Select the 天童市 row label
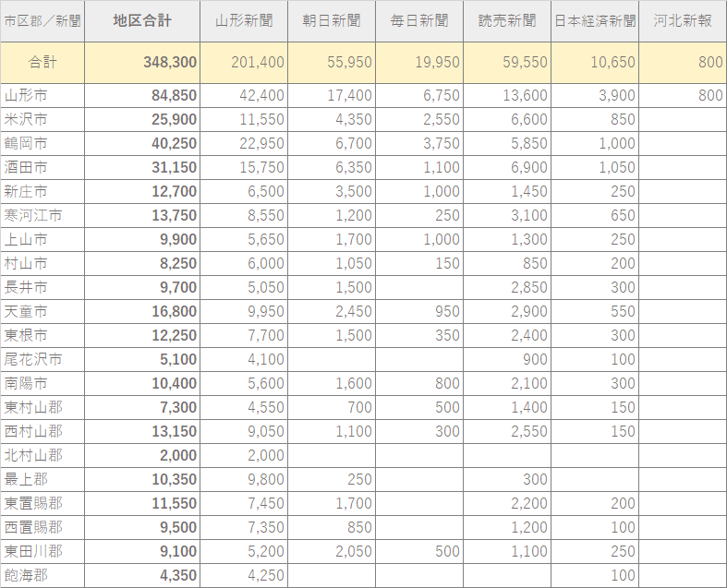Screen dimensions: 727x588 pyautogui.click(x=42, y=311)
